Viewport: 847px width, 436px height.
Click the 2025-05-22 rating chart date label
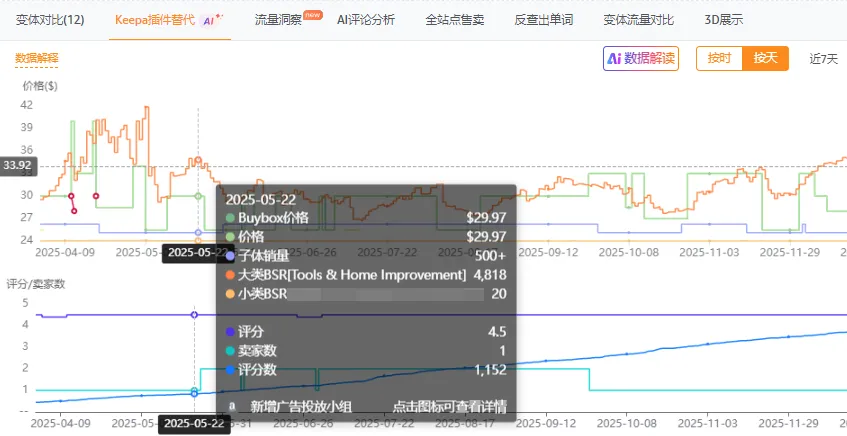(x=194, y=424)
